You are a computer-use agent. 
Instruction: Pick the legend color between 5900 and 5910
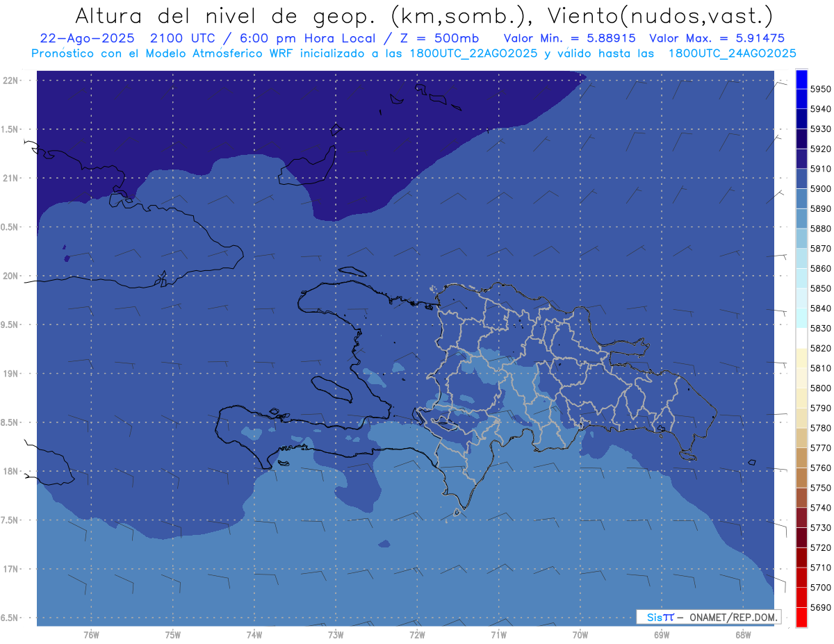(801, 179)
